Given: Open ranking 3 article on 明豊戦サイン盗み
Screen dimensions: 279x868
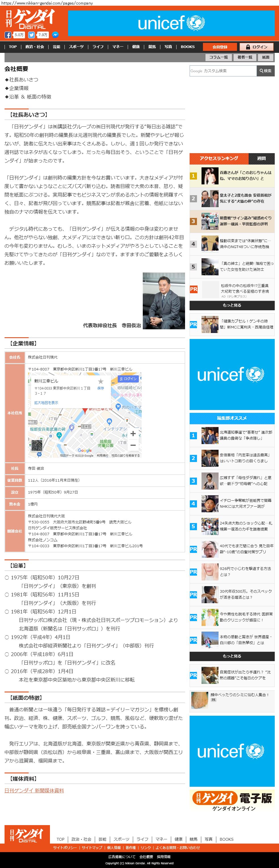Looking at the screenshot, I should (x=232, y=221).
